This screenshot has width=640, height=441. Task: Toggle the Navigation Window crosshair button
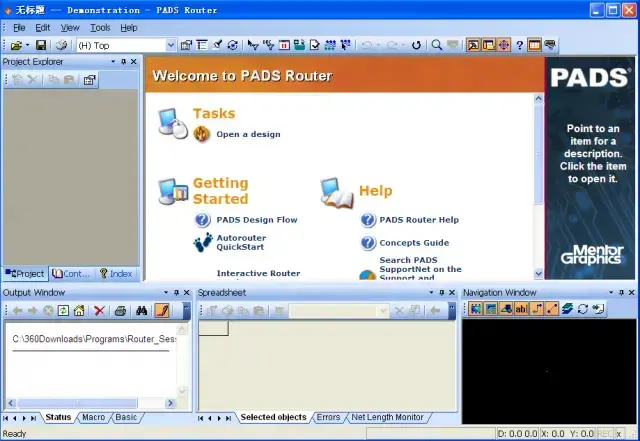tap(504, 45)
